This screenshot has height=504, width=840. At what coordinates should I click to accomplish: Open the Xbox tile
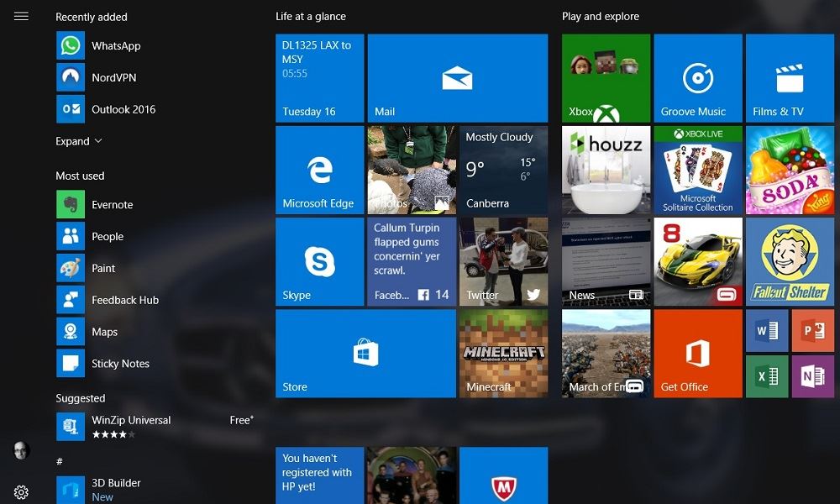[606, 78]
